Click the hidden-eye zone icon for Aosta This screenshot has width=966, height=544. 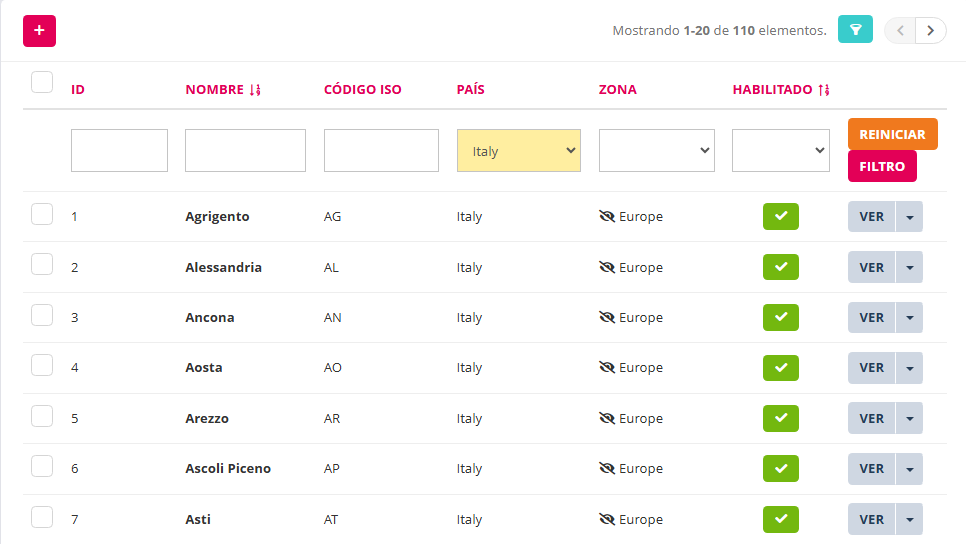point(606,368)
